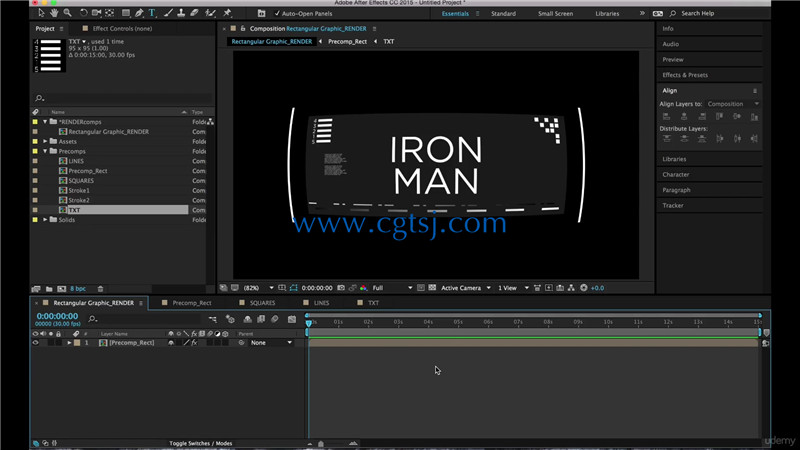Select the Clone Stamp tool

point(181,13)
